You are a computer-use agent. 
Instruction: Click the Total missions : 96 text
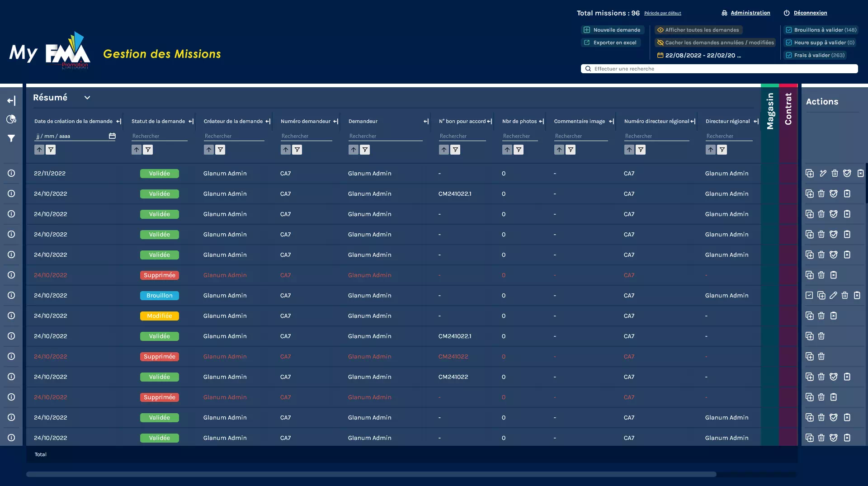pyautogui.click(x=608, y=13)
